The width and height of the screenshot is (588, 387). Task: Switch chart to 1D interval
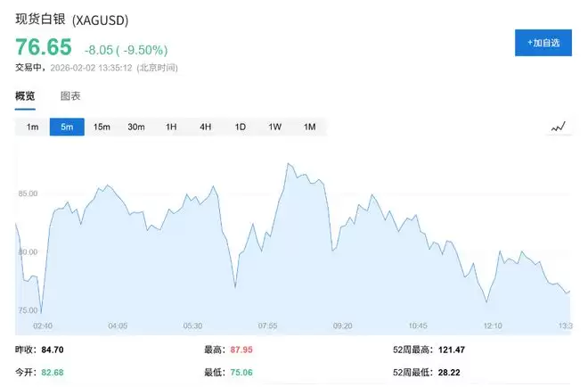tap(241, 127)
